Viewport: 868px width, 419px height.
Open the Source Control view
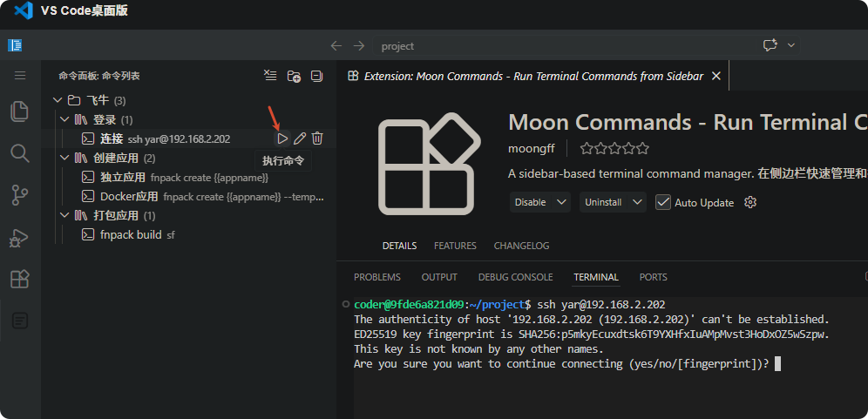point(20,196)
